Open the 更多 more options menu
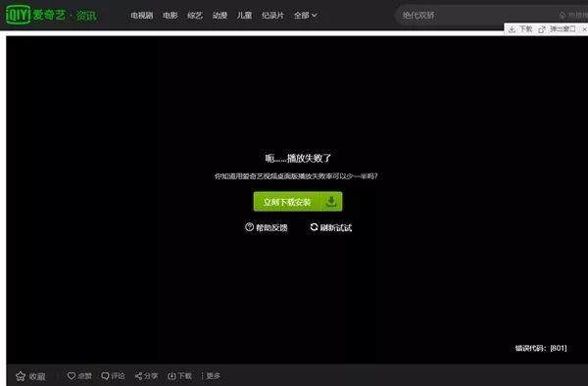The width and height of the screenshot is (588, 386). click(211, 375)
